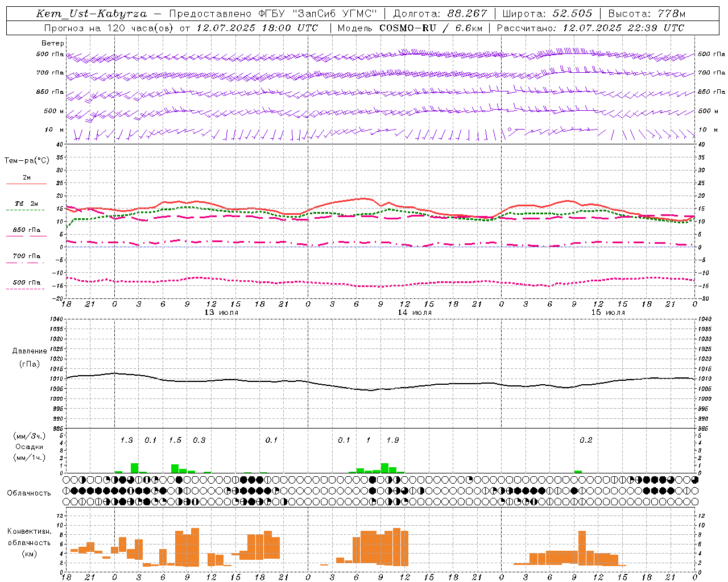Click the 500 м wind level label on left
Screen dimensions: 728x582
54,111
